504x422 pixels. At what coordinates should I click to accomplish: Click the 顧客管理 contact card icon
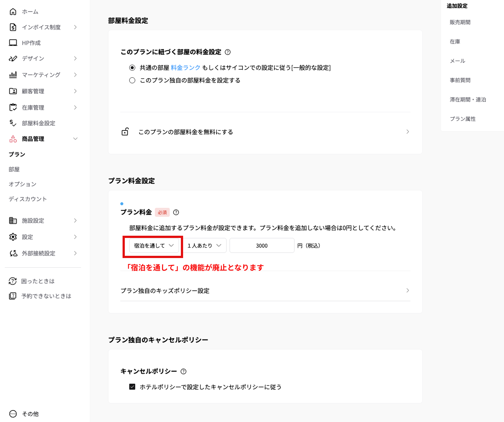click(x=13, y=91)
